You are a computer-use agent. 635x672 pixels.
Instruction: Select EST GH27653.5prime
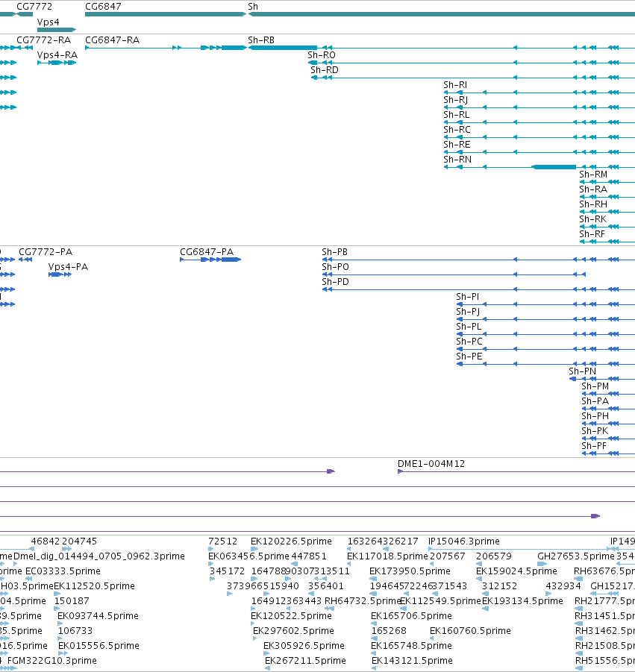[x=576, y=556]
